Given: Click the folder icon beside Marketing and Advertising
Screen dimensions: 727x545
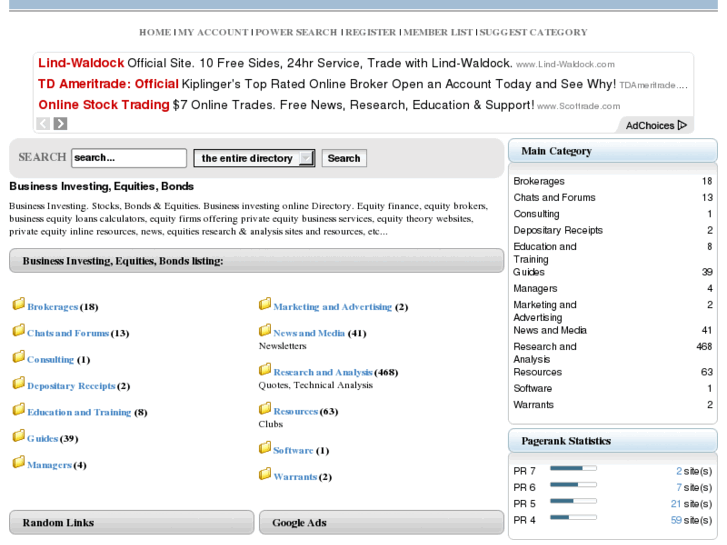Looking at the screenshot, I should tap(265, 304).
